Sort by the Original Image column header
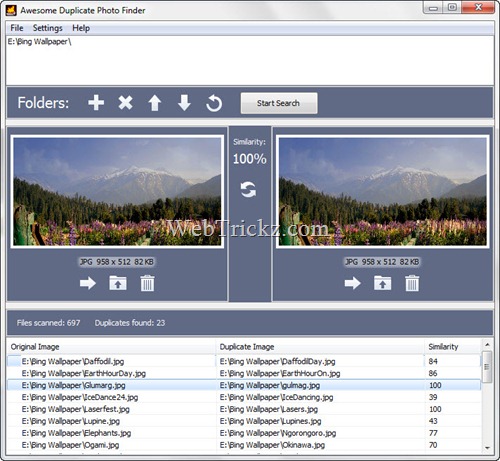The width and height of the screenshot is (500, 461). pos(111,347)
